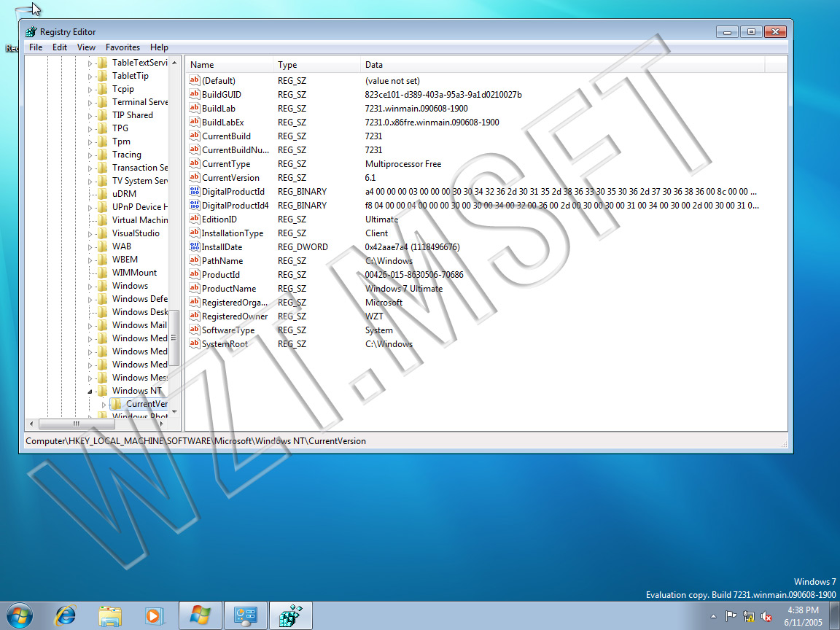This screenshot has height=630, width=840.
Task: Click the Registry Editor taskbar button
Action: [x=290, y=615]
